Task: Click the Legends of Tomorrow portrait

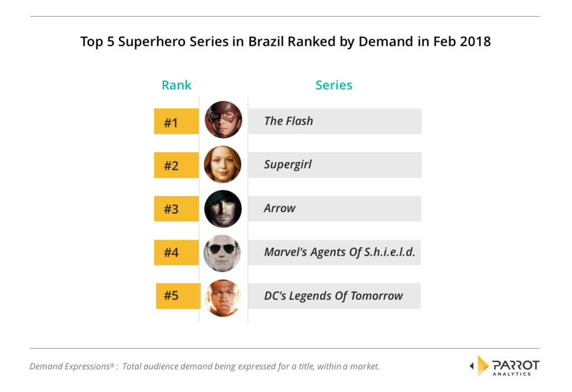Action: pyautogui.click(x=223, y=298)
